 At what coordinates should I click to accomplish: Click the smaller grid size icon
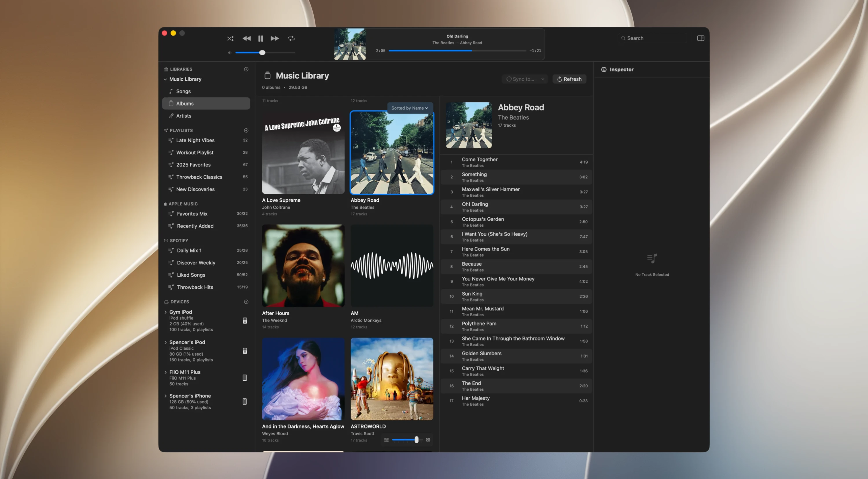coord(386,440)
